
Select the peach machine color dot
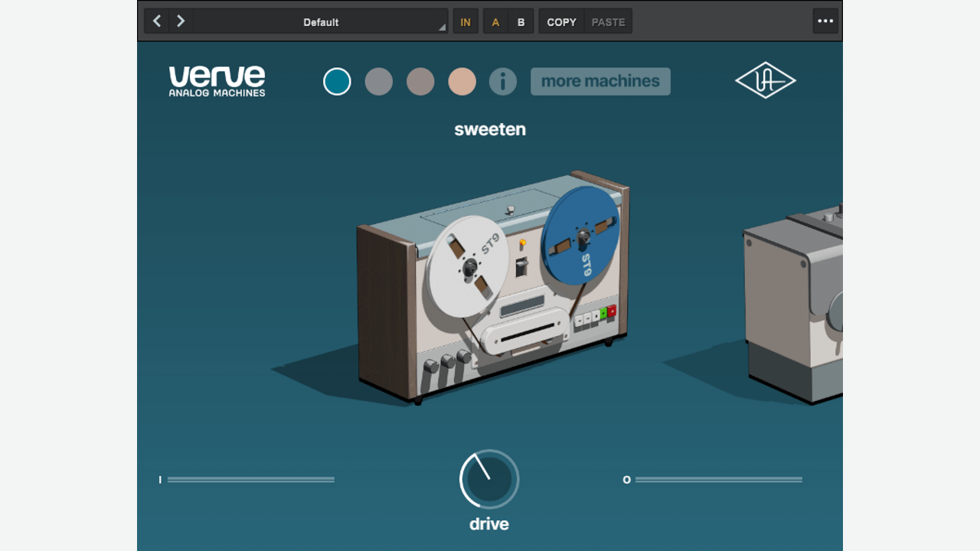click(462, 81)
